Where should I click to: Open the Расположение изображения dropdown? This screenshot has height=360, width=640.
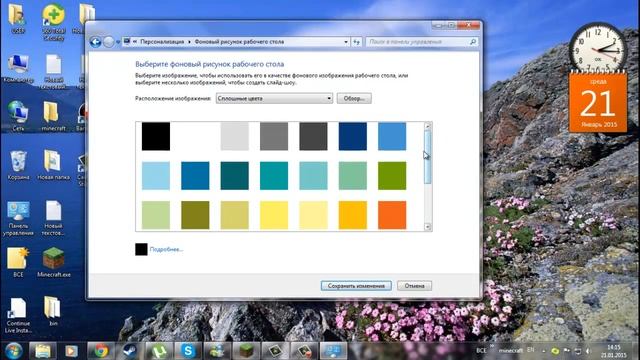tap(274, 98)
